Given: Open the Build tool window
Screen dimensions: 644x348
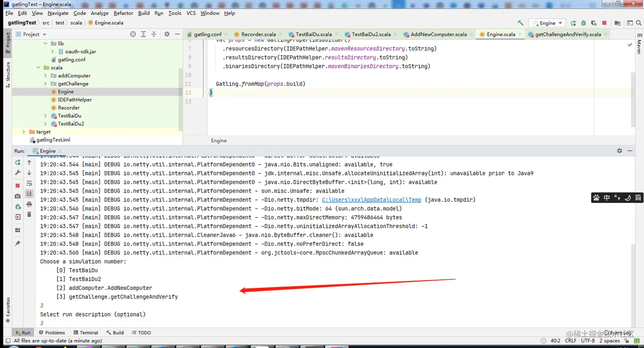Looking at the screenshot, I should (x=115, y=333).
